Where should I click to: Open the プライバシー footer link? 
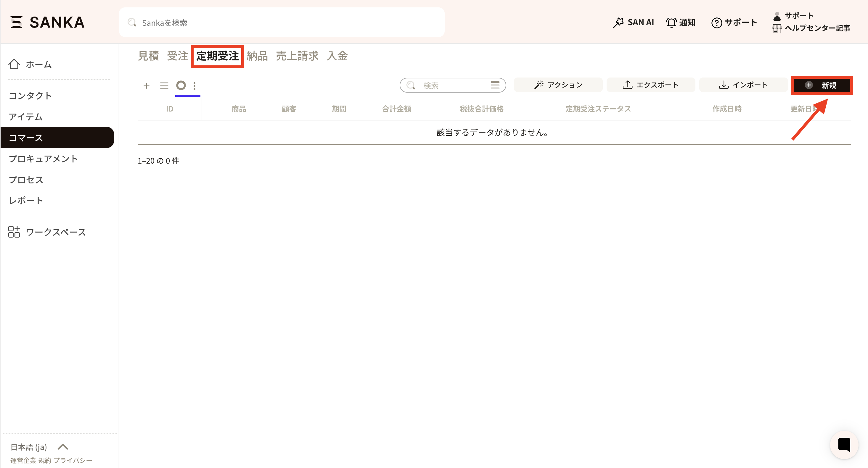click(x=73, y=460)
